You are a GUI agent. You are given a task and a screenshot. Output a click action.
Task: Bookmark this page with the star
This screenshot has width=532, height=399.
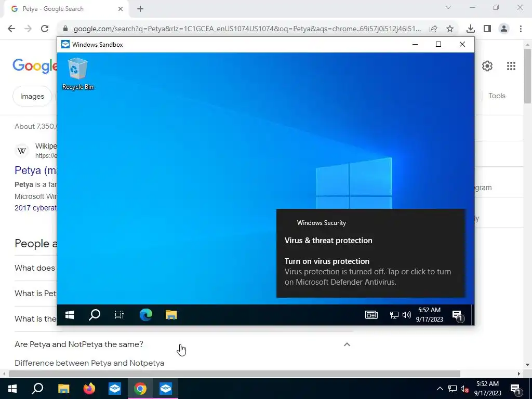tap(450, 29)
